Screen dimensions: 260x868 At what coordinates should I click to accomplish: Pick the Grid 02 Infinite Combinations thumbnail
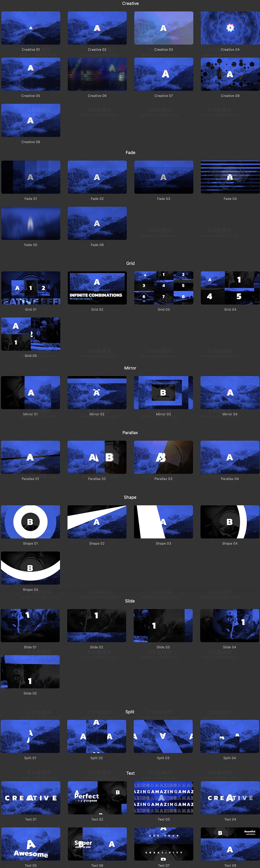point(97,288)
